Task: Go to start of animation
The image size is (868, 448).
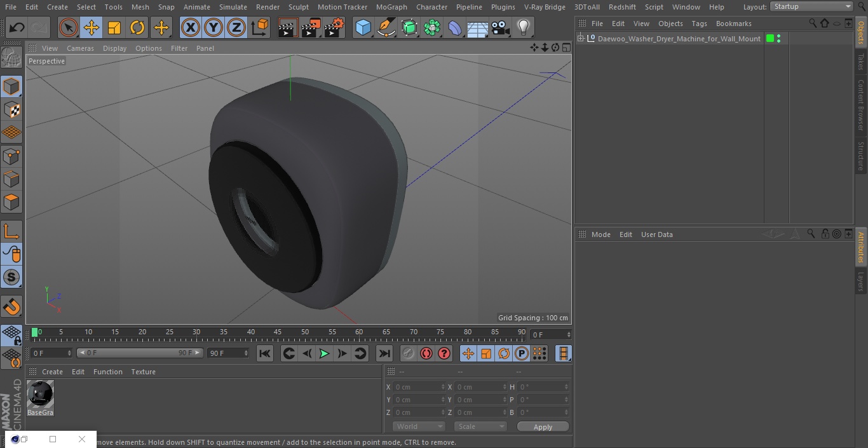Action: click(265, 353)
